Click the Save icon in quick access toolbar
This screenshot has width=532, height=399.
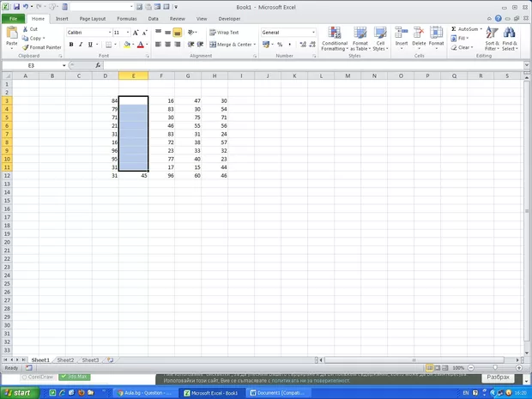pyautogui.click(x=16, y=7)
